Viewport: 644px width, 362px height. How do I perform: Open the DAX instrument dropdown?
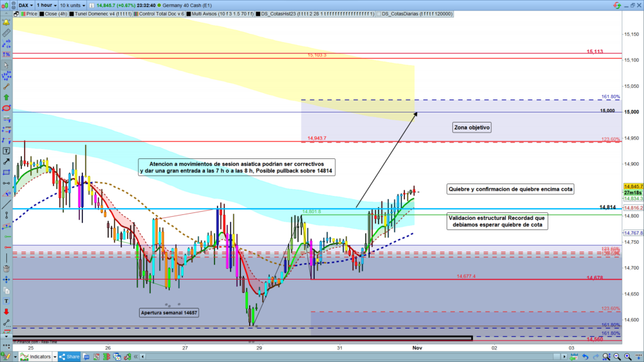(x=25, y=4)
